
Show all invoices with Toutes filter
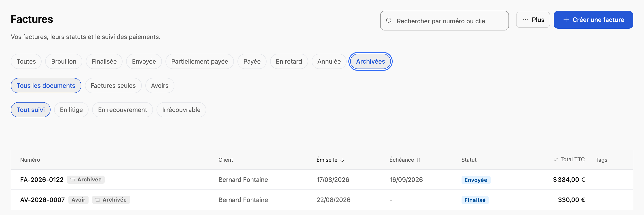26,61
